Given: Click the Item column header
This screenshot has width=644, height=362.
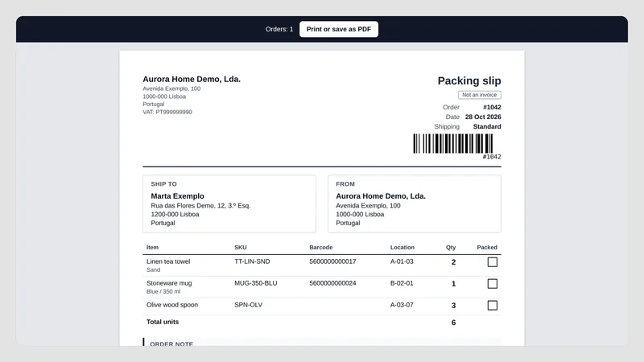Looking at the screenshot, I should coord(152,248).
